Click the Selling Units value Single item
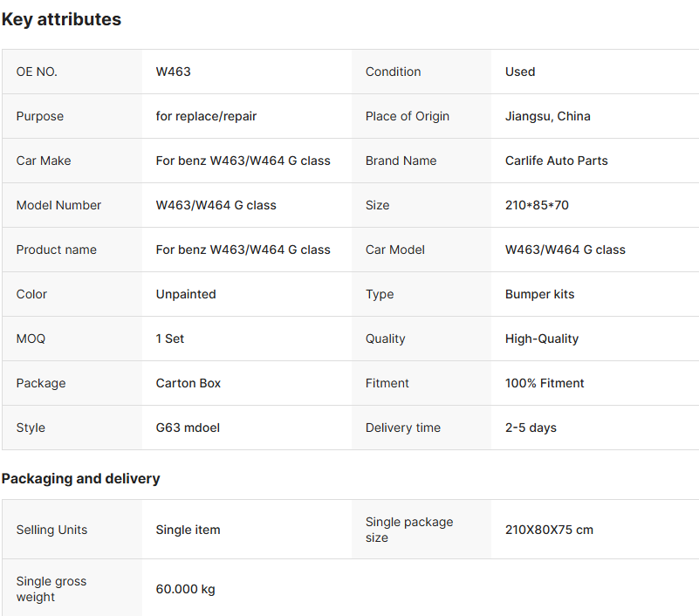Screen dimensions: 699x616 coord(188,530)
